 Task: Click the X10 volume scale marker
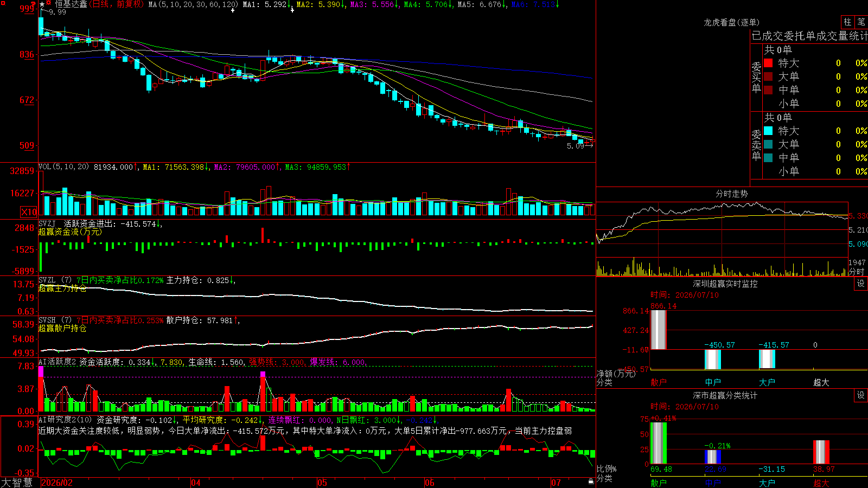(x=29, y=212)
